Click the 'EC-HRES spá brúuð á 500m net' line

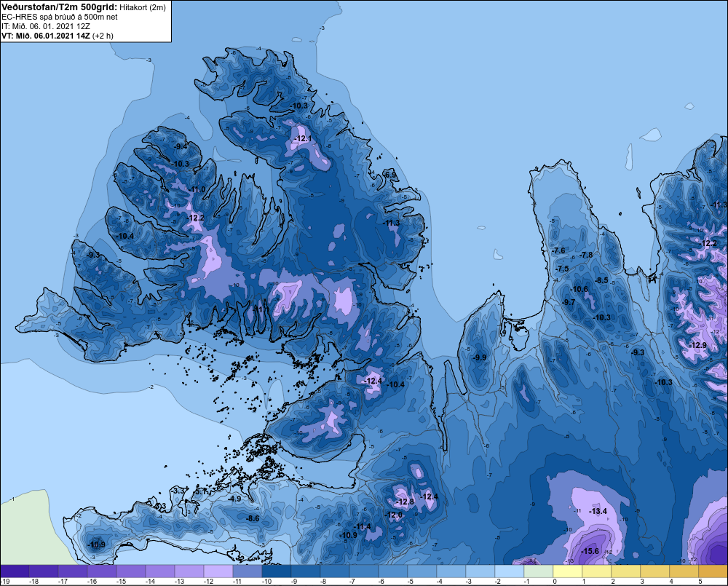[60, 17]
